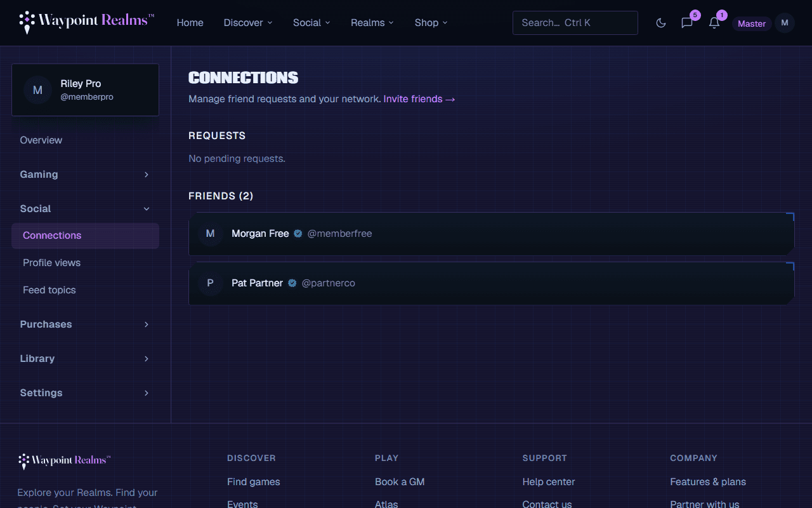
Task: Open Riley Pro profile card
Action: tap(86, 90)
